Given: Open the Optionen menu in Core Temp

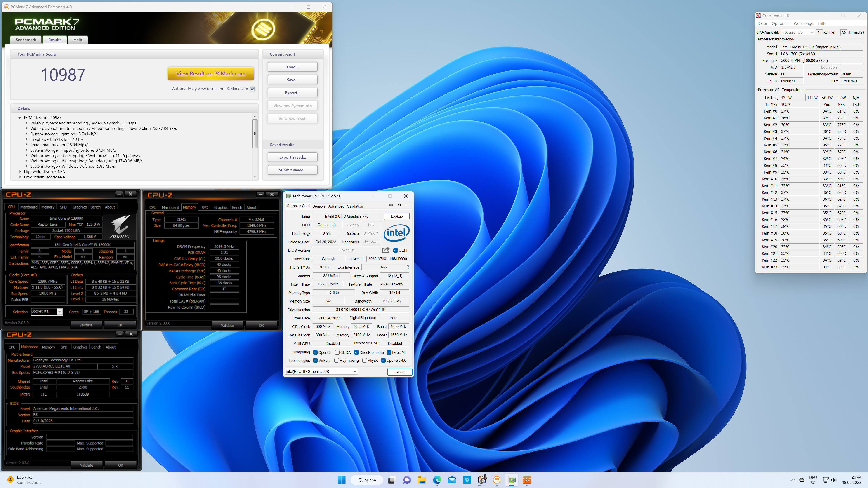Looking at the screenshot, I should coord(780,23).
